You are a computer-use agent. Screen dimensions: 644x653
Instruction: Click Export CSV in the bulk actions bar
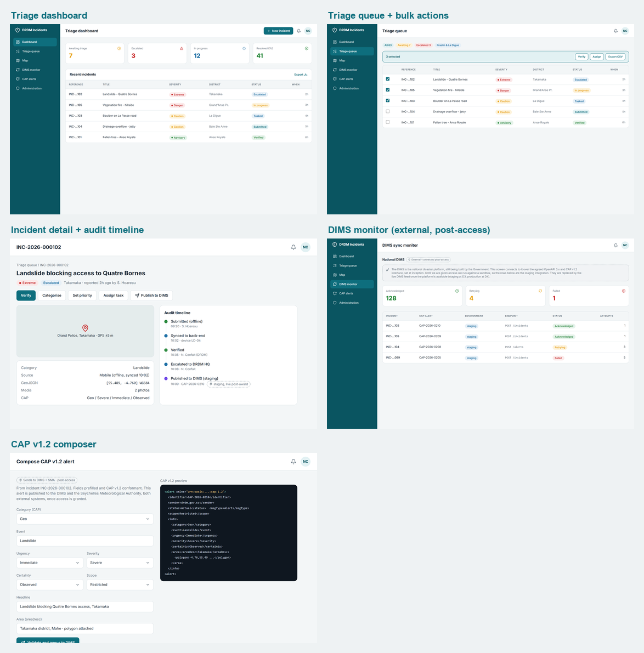pos(615,56)
